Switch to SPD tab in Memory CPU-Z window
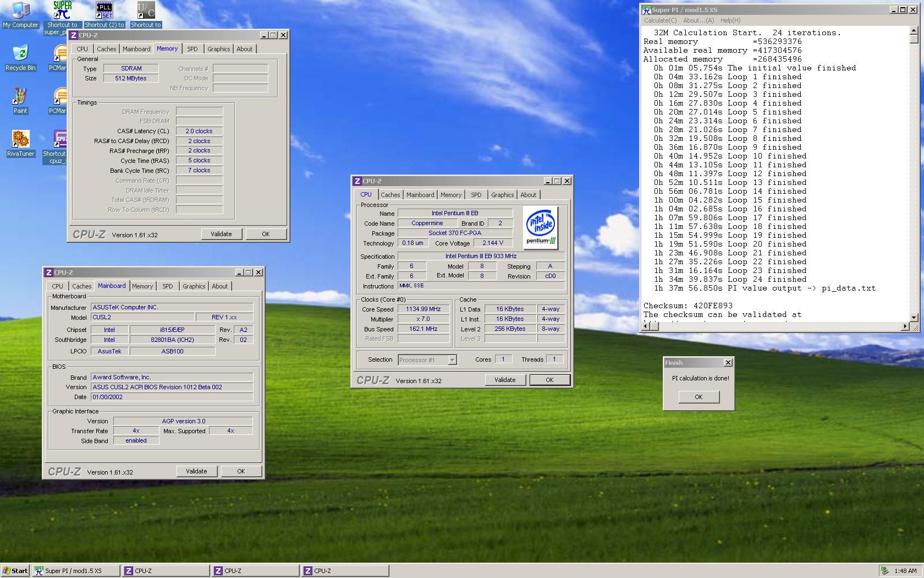924x578 pixels. [x=192, y=49]
